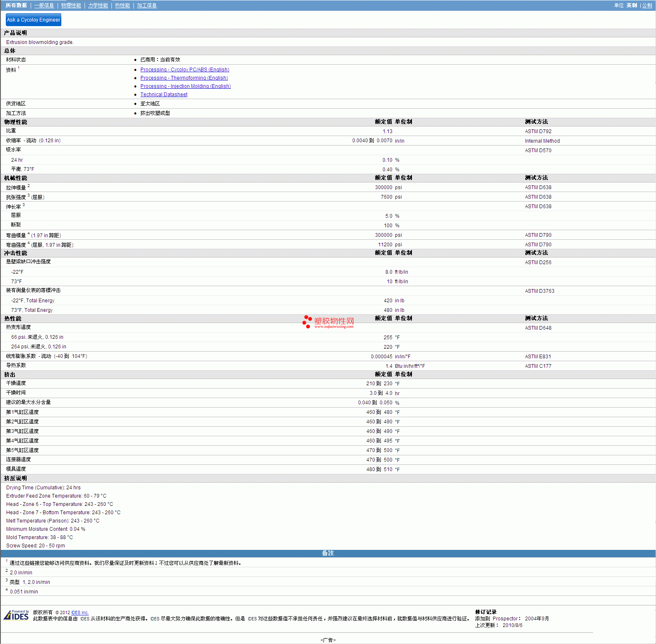Image resolution: width=656 pixels, height=644 pixels.
Task: Open Processing - Thermoforming (English) link
Action: [x=184, y=78]
